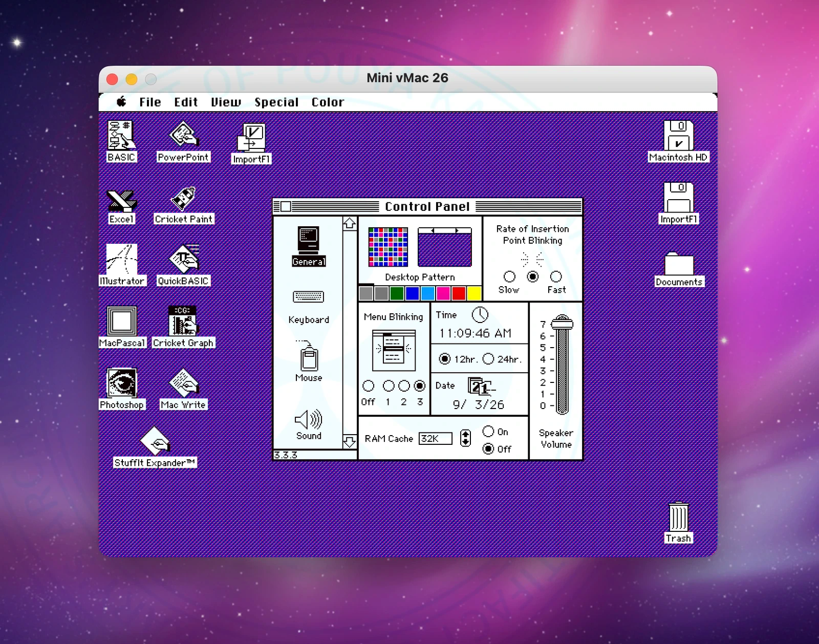Screen dimensions: 819x644
Task: Select the MacPascal application icon
Action: pos(122,321)
